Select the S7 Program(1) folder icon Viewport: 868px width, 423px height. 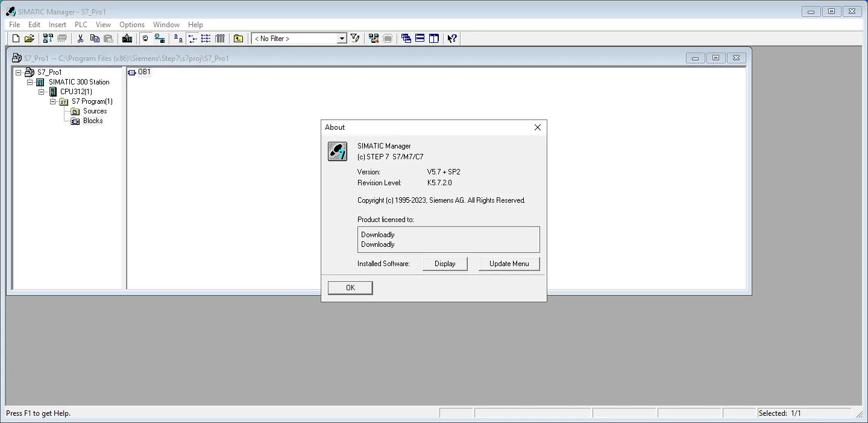[x=64, y=101]
